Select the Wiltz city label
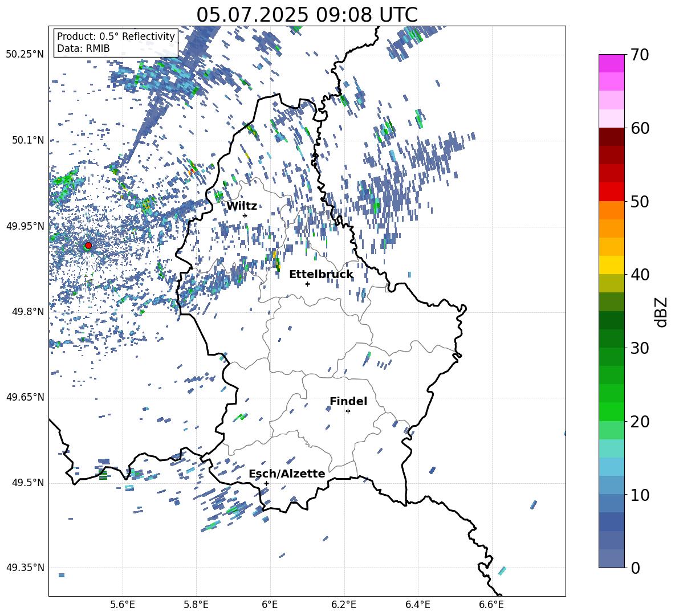The width and height of the screenshot is (675, 616). (x=242, y=206)
